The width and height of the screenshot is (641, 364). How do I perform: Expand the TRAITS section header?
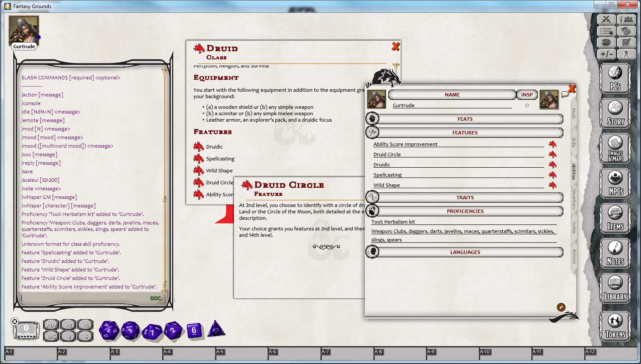[x=465, y=197]
